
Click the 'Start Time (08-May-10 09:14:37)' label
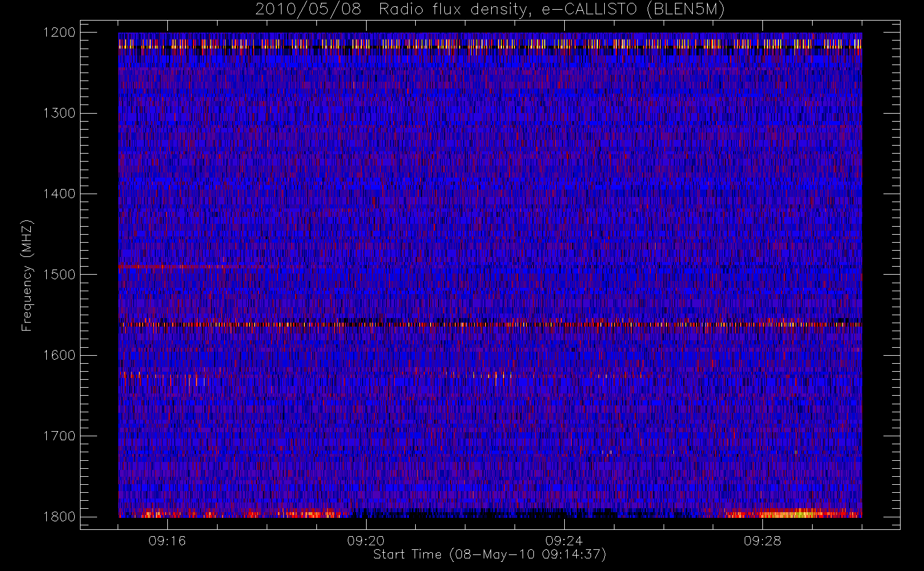point(489,554)
